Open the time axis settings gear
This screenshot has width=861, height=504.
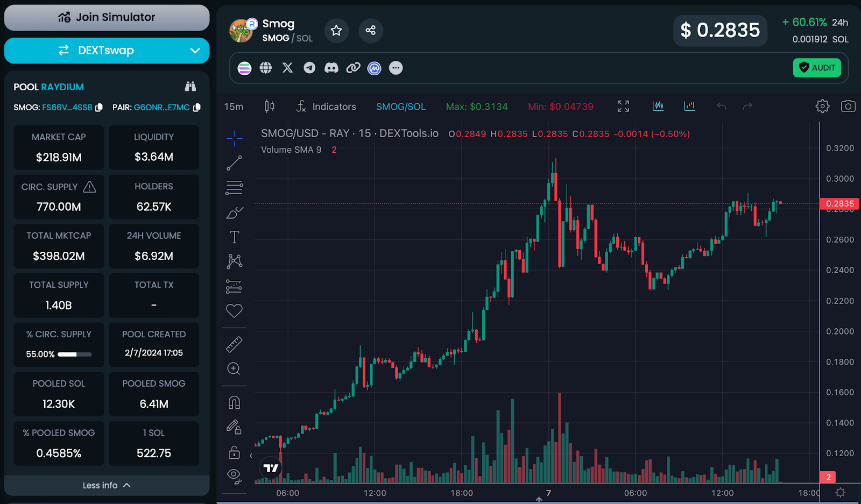click(840, 492)
